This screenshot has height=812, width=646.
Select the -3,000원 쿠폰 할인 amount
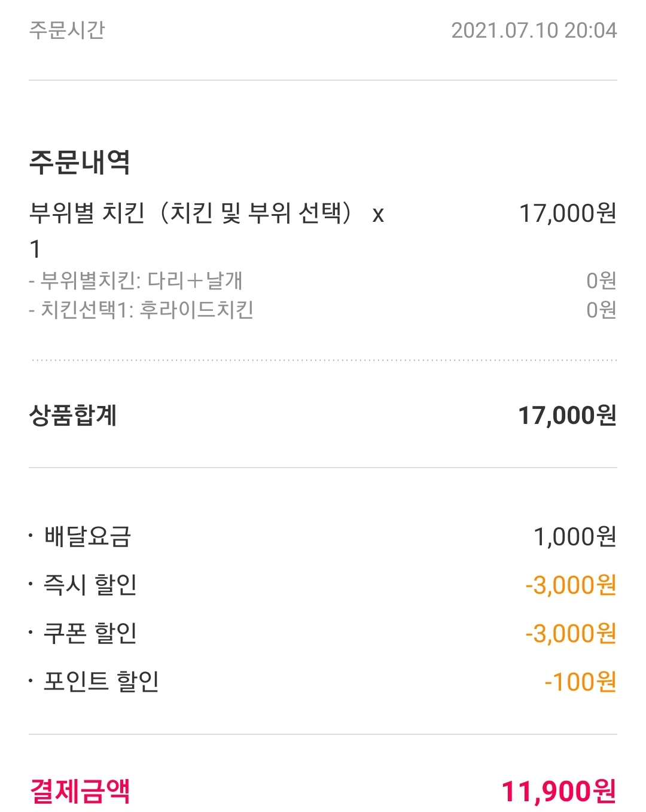[570, 634]
